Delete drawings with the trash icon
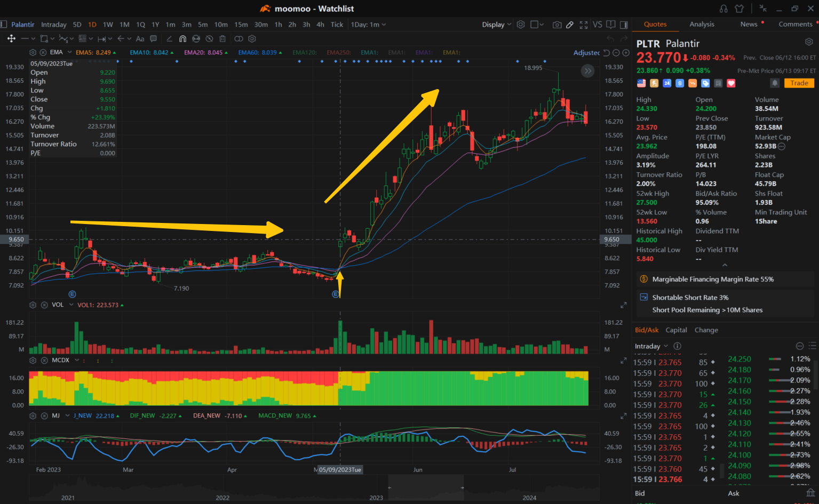The height and width of the screenshot is (504, 819). (222, 38)
